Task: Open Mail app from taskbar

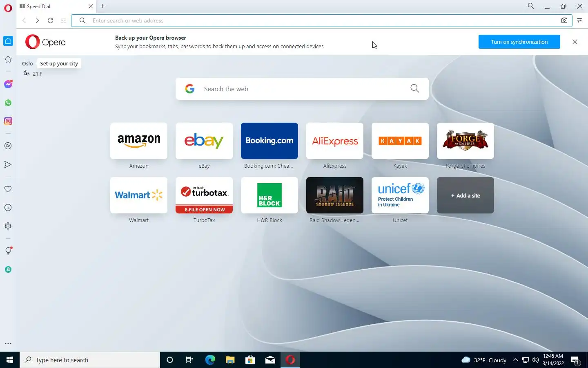Action: tap(270, 360)
